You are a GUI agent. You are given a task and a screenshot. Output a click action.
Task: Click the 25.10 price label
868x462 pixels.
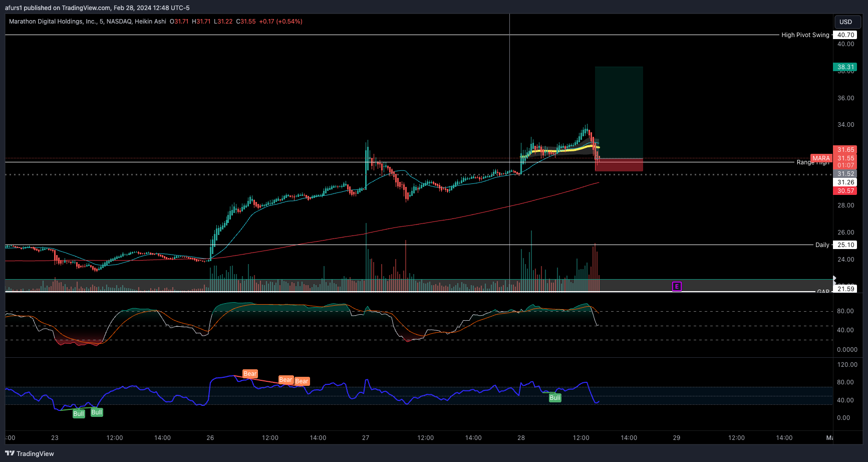tap(845, 245)
